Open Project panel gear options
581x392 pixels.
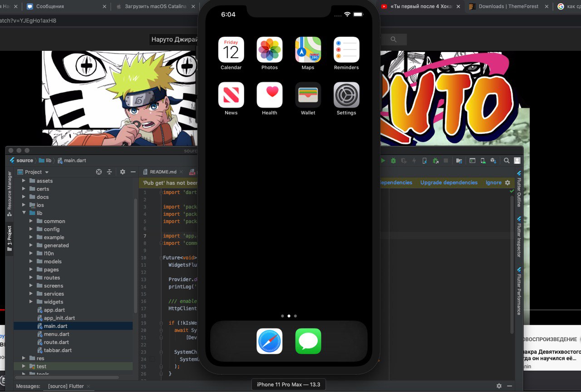123,172
